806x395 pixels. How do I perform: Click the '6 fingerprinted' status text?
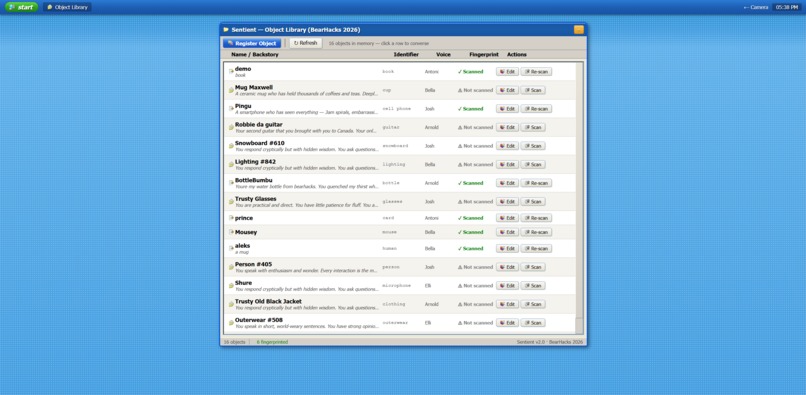tap(272, 342)
